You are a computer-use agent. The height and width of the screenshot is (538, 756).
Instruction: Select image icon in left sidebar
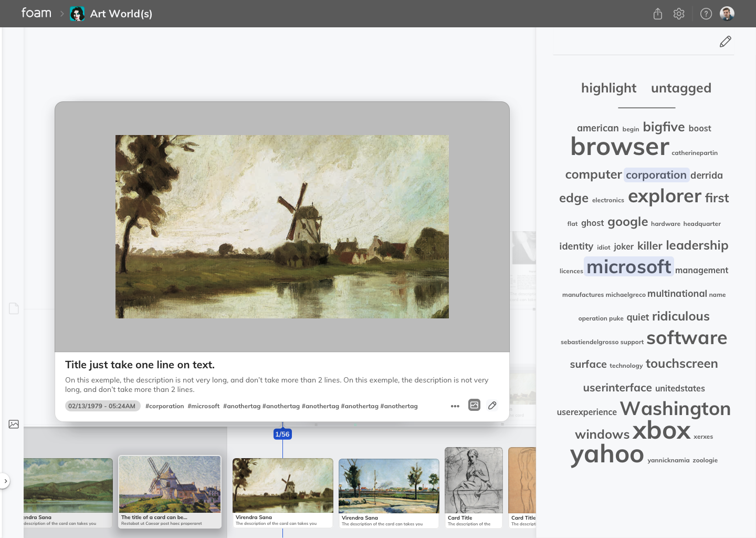tap(14, 424)
